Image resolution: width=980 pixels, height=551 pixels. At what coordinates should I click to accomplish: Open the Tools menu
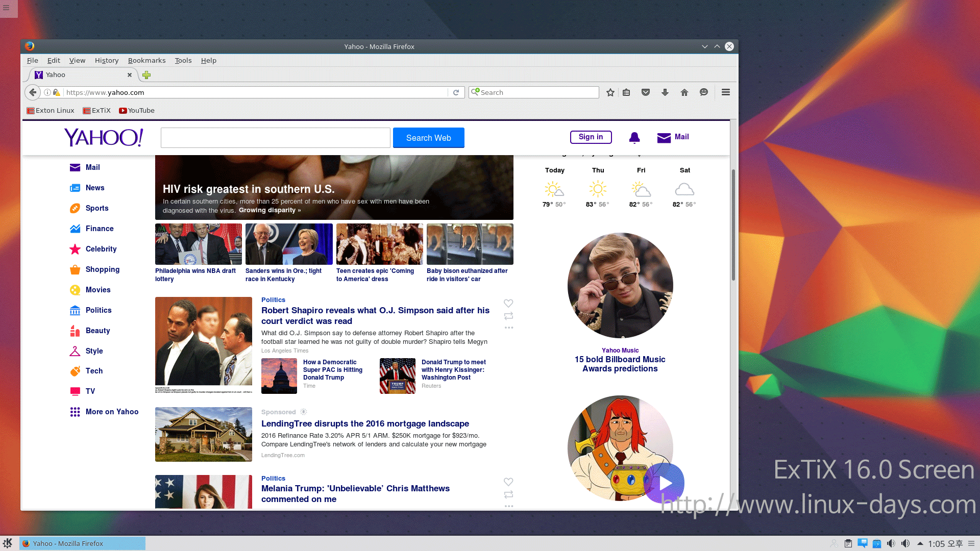click(183, 60)
